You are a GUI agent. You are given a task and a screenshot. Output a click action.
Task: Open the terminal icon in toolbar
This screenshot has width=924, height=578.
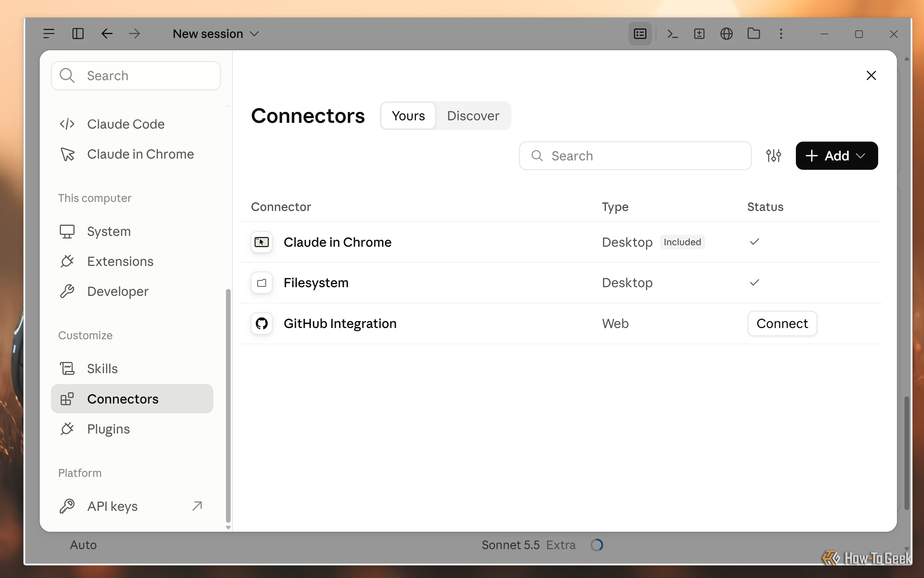tap(672, 34)
